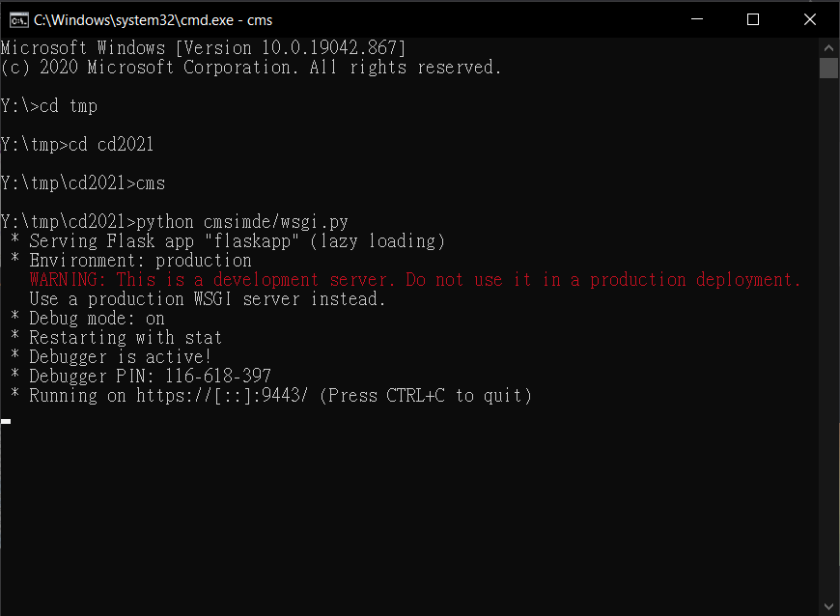Close the cmd.exe window

tap(810, 19)
